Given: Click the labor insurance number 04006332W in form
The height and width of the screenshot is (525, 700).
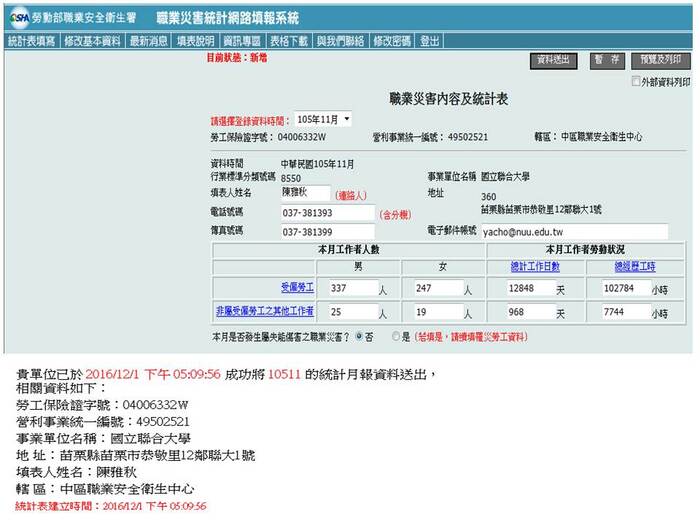Looking at the screenshot, I should coord(302,137).
